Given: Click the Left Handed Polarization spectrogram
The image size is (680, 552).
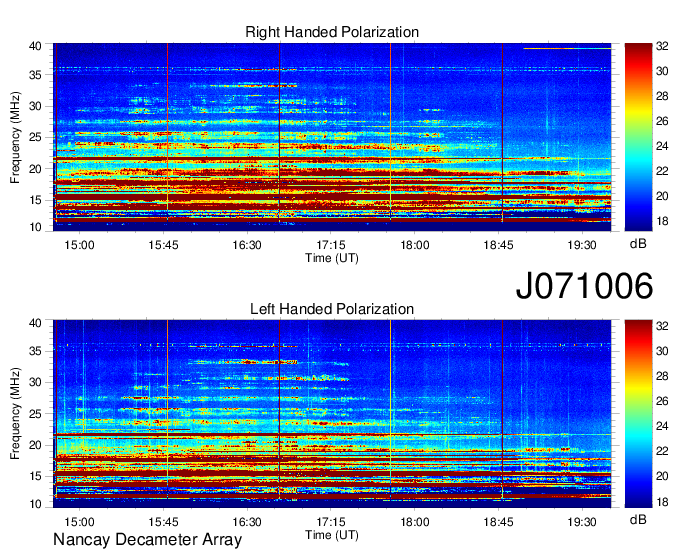Looking at the screenshot, I should (332, 414).
